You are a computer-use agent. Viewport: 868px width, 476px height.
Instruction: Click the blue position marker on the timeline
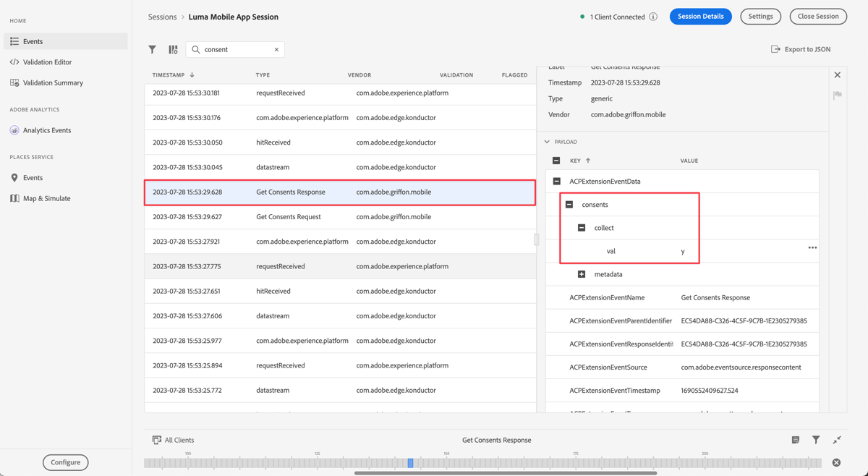[410, 463]
